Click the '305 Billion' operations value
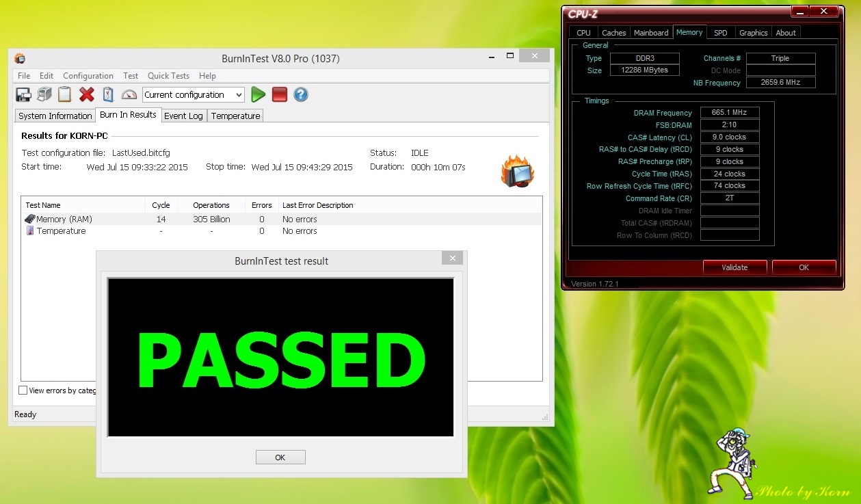The image size is (861, 504). click(x=211, y=220)
